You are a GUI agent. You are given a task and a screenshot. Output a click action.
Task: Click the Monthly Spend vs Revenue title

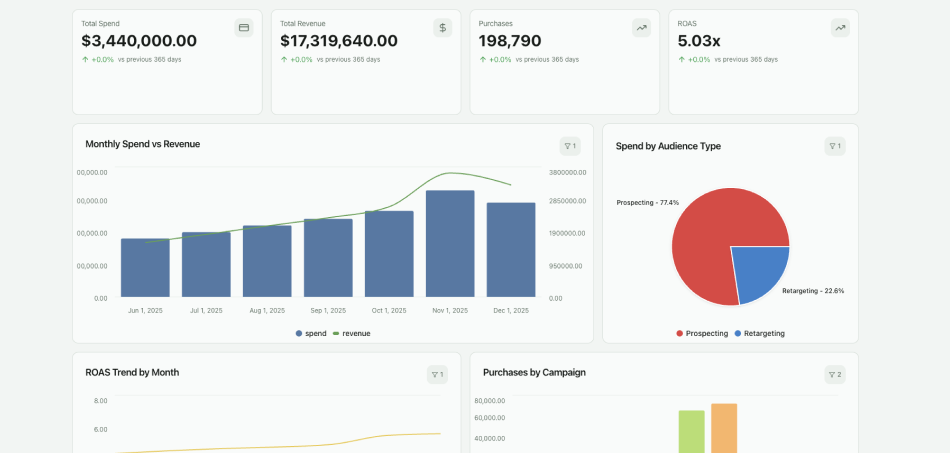click(142, 144)
